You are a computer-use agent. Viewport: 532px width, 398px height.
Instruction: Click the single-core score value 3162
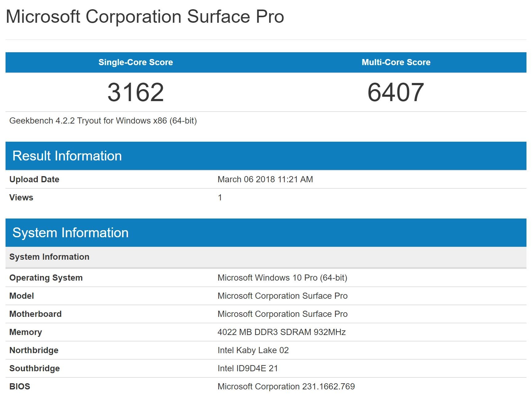pyautogui.click(x=136, y=92)
